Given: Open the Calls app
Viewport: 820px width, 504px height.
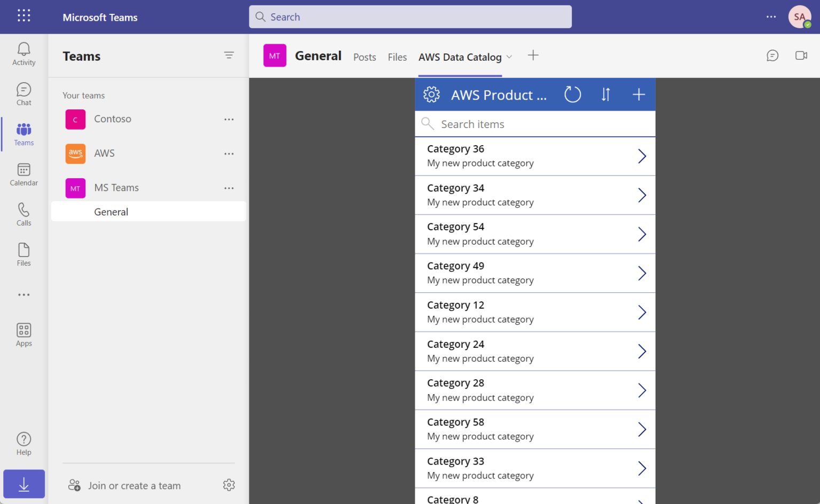Looking at the screenshot, I should coord(23,214).
